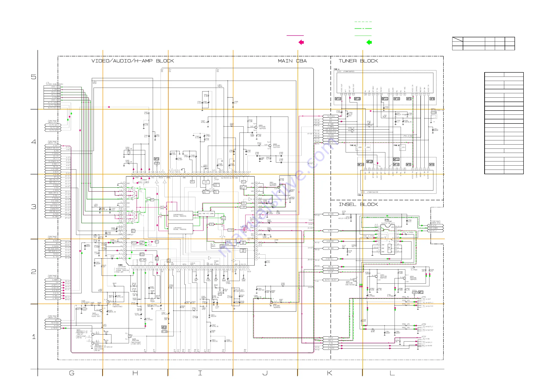Screen dimensions: 554x392
Task: Click the magenta arrow in the top legend
Action: (301, 42)
